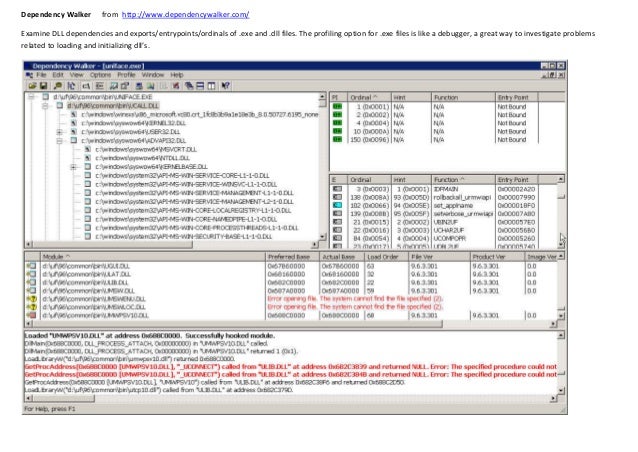The image size is (638, 452).
Task: Click the module list horizontal scrollbar thumb
Action: pos(237,324)
